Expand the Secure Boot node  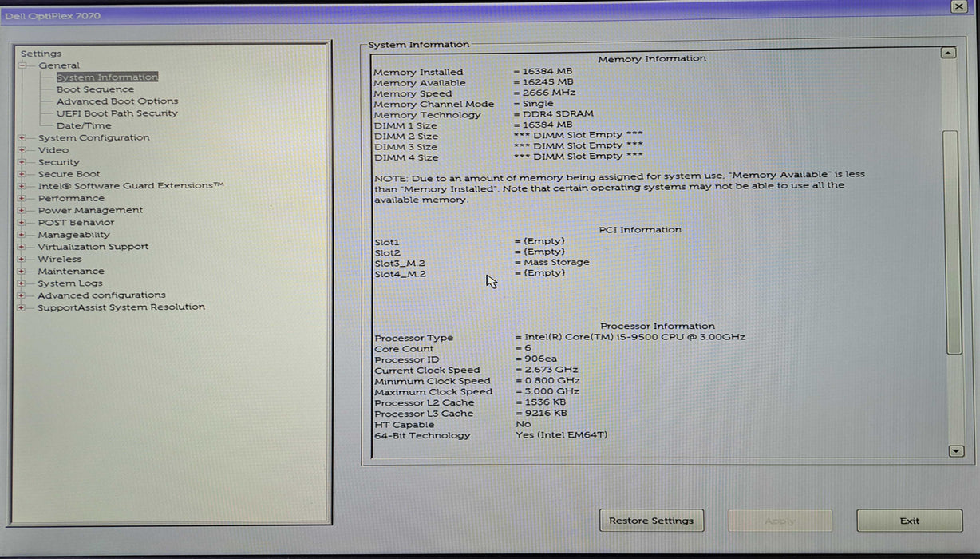tap(22, 174)
